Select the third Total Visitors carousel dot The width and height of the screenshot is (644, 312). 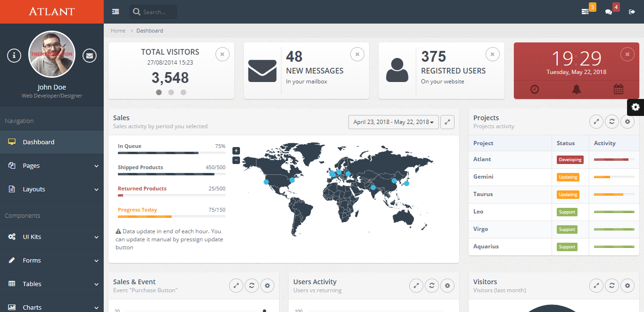(x=183, y=92)
